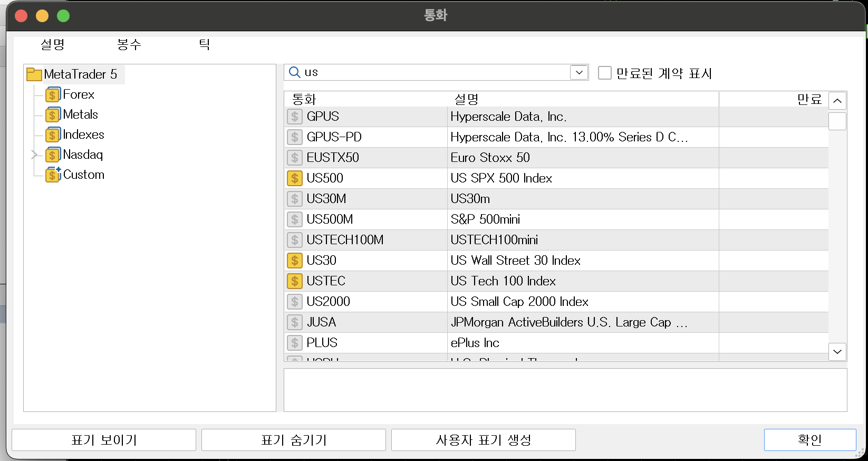The width and height of the screenshot is (868, 461).
Task: Click the symbol list scroll-down arrow
Action: click(837, 351)
